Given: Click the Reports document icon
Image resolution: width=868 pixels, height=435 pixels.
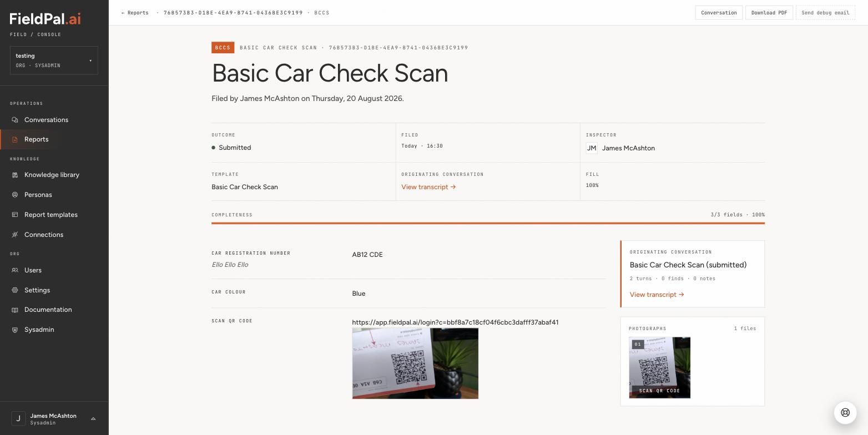Looking at the screenshot, I should pyautogui.click(x=15, y=139).
